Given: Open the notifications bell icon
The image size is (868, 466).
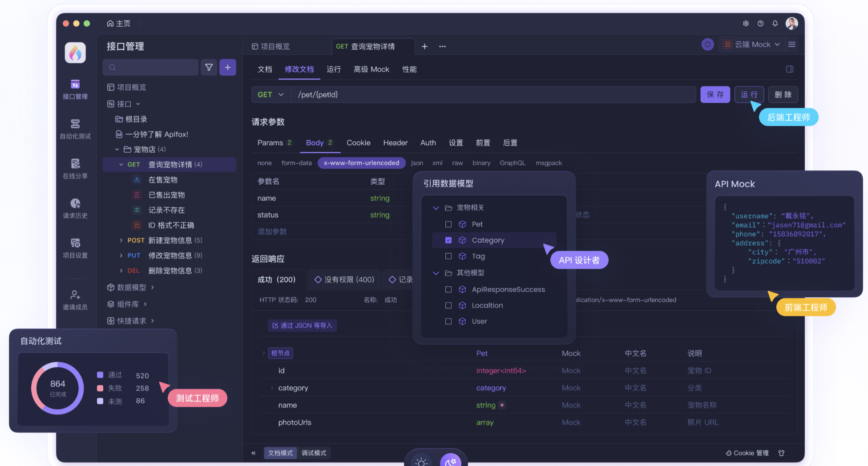Looking at the screenshot, I should coord(775,23).
